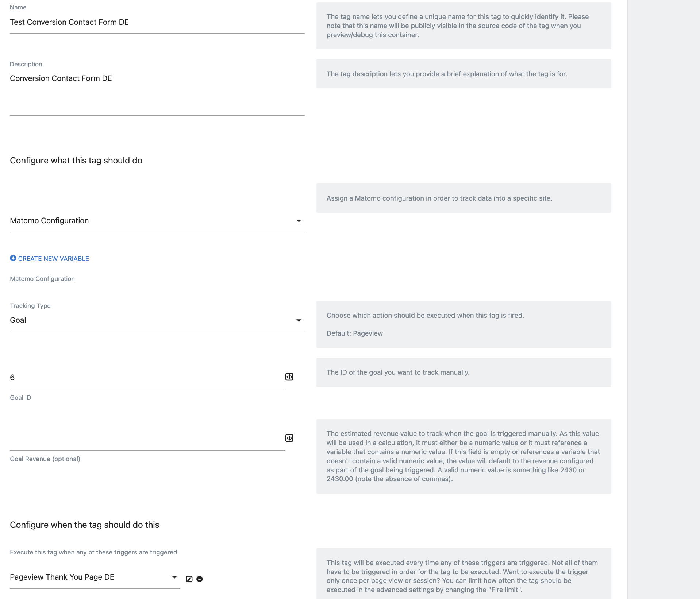Click variable picker icon beside Goal ID
Image resolution: width=700 pixels, height=599 pixels.
pyautogui.click(x=289, y=377)
